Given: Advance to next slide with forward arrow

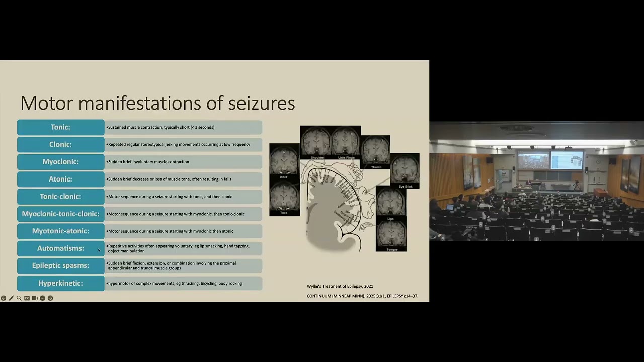Looking at the screenshot, I should (50, 298).
